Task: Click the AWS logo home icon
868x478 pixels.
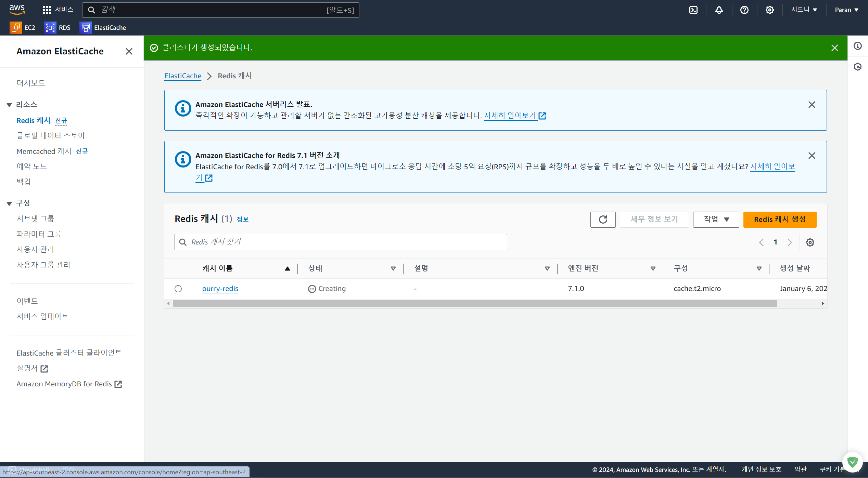Action: pyautogui.click(x=17, y=10)
